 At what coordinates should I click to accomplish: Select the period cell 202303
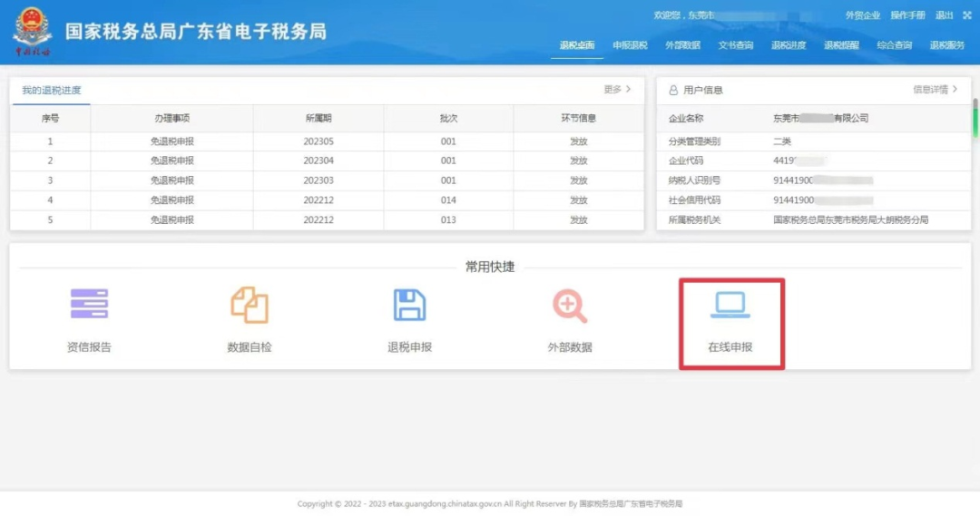point(318,180)
